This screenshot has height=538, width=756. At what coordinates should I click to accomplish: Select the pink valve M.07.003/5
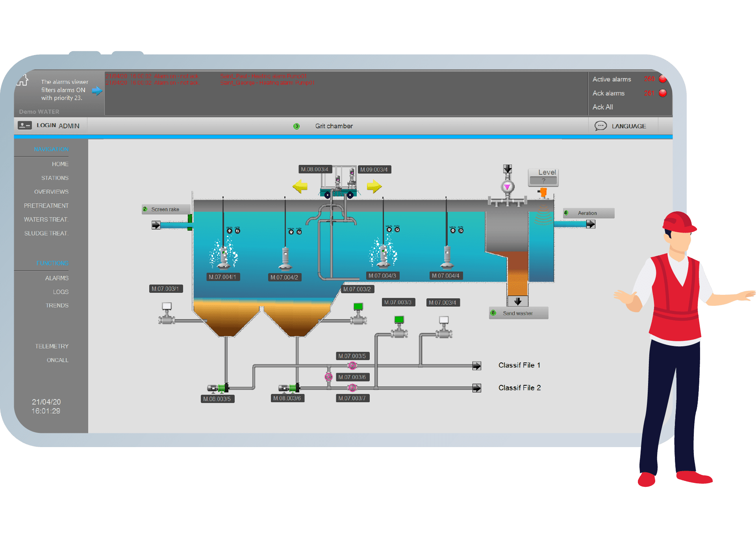click(352, 366)
